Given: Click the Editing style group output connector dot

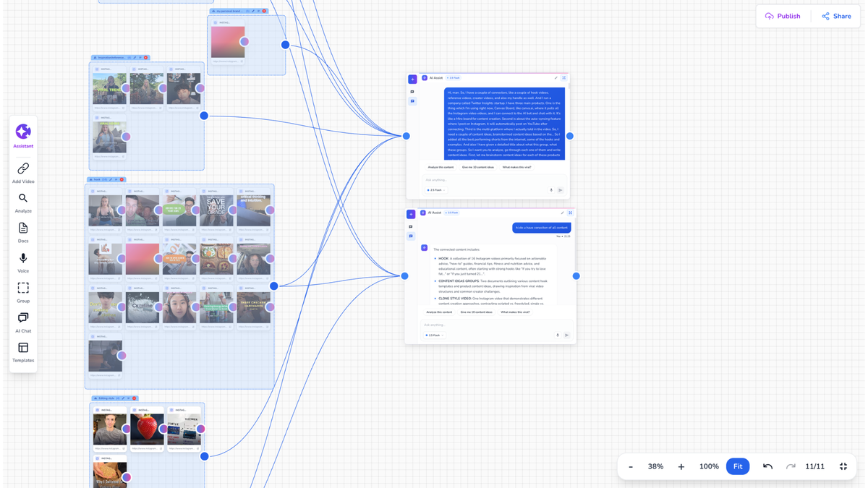Looking at the screenshot, I should click(205, 456).
